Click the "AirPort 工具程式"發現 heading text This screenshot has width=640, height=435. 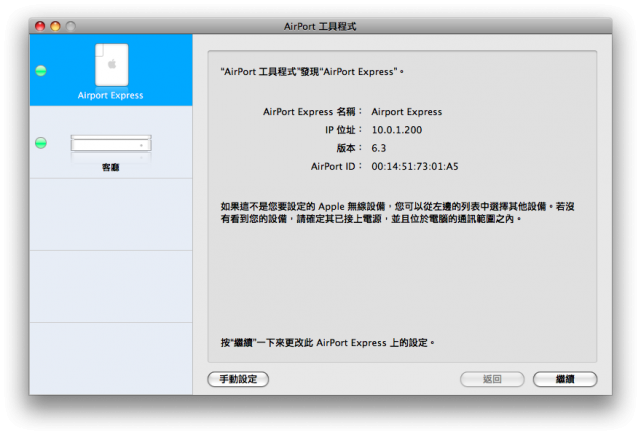(x=312, y=72)
